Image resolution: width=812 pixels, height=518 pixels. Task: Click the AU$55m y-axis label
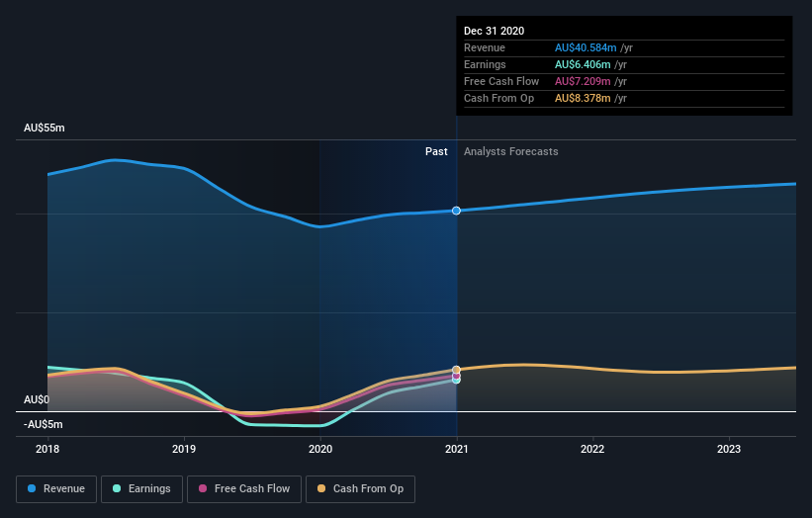(x=45, y=128)
